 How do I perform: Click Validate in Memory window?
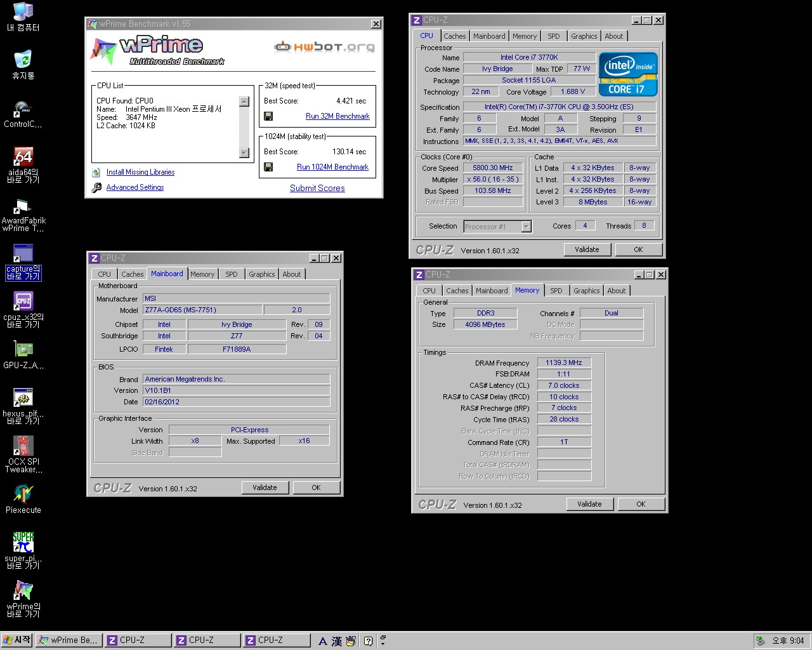(x=589, y=504)
